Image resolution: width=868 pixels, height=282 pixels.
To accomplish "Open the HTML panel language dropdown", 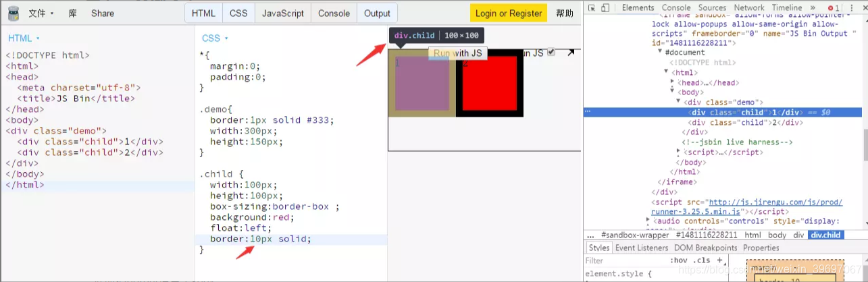I will 24,38.
